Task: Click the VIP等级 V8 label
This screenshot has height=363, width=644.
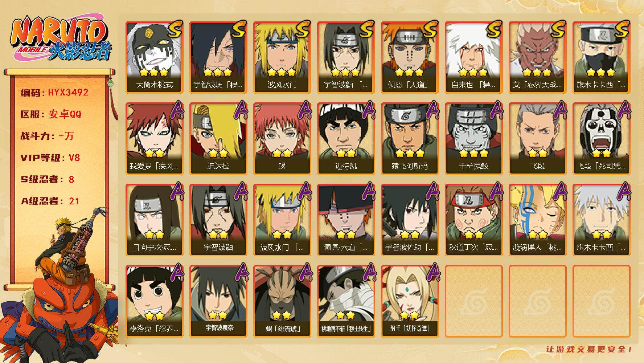Action: 50,158
